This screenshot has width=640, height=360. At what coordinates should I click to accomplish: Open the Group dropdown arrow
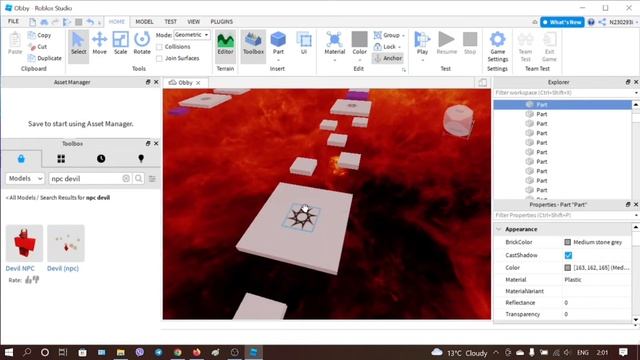pyautogui.click(x=403, y=36)
